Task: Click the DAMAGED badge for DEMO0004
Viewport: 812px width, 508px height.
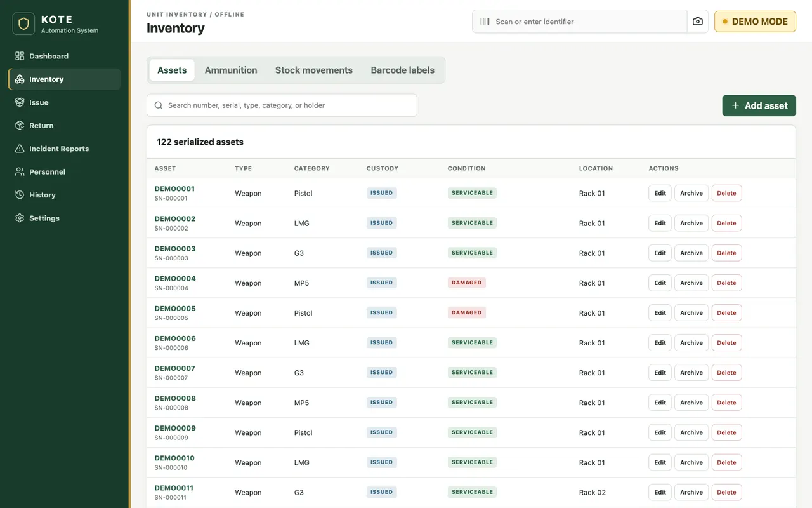Action: 467,283
